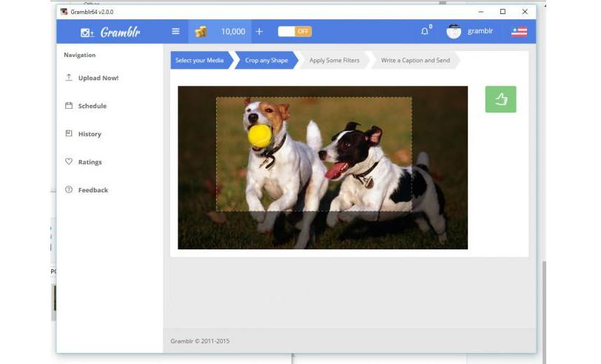Select the Crop any Shape step

tap(266, 60)
